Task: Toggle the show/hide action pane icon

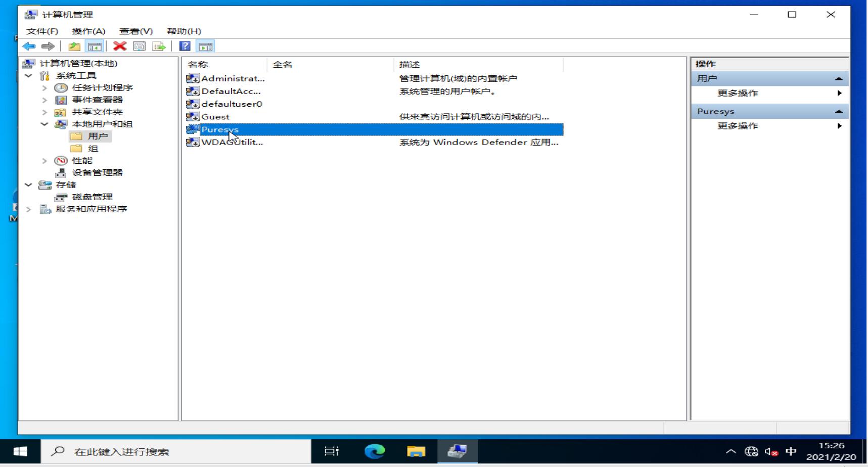Action: pos(205,46)
